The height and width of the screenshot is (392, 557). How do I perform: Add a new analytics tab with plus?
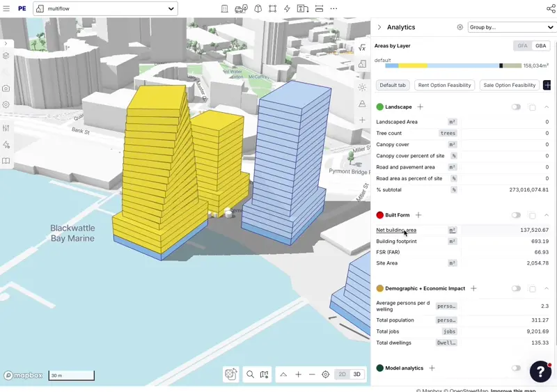coord(547,86)
